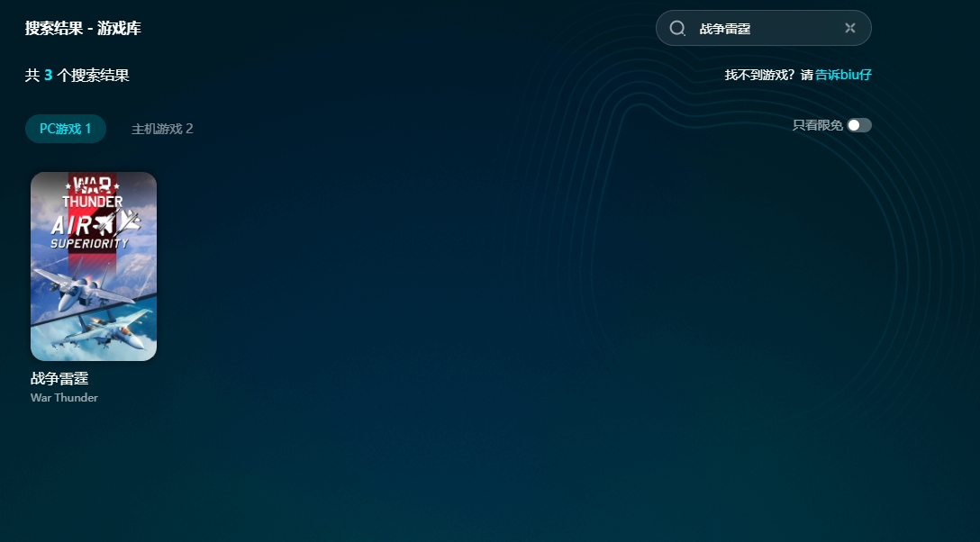Clear the search box with the X icon
The width and height of the screenshot is (980, 542).
coord(850,28)
